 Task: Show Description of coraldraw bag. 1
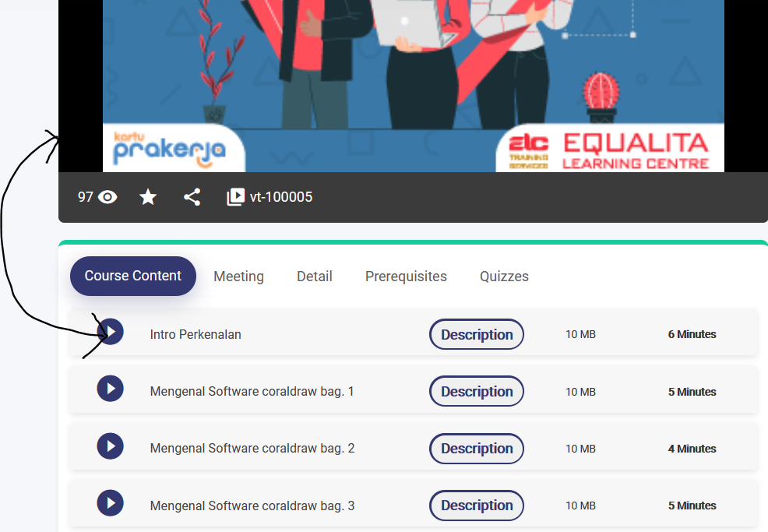477,391
